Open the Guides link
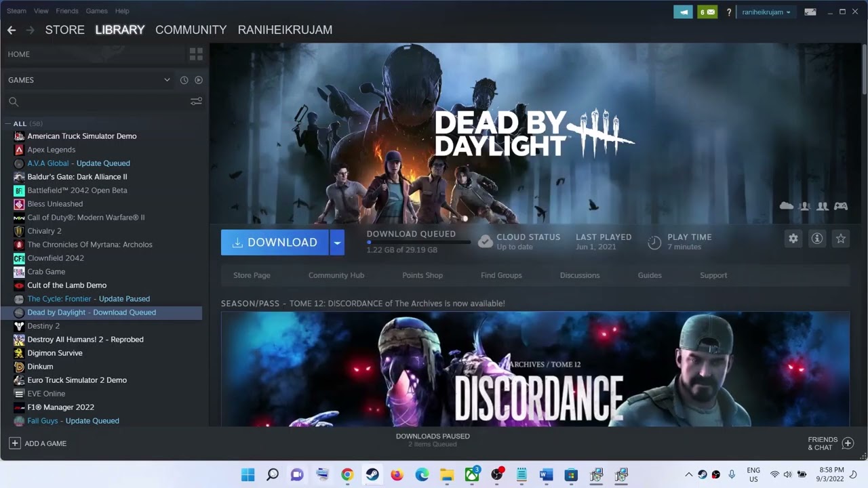The width and height of the screenshot is (868, 488). pos(650,275)
